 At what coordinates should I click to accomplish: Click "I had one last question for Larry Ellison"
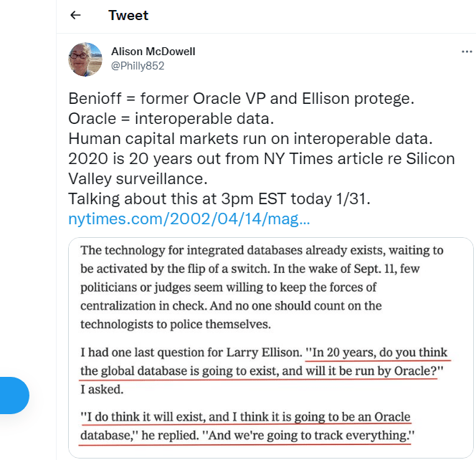[x=190, y=353]
